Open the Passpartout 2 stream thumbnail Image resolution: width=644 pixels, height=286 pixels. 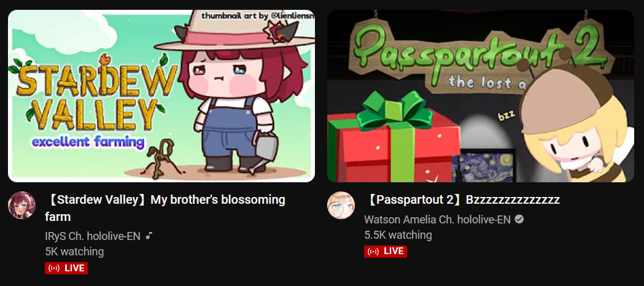(481, 96)
